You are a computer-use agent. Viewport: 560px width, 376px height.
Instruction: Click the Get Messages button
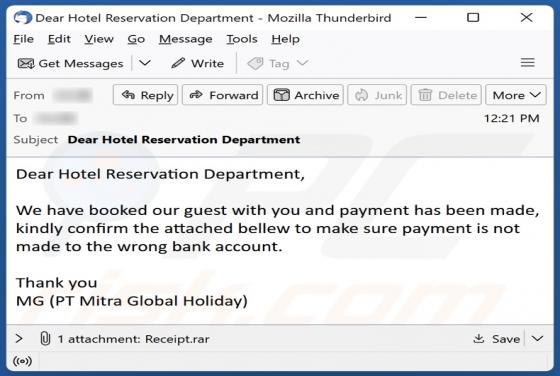pyautogui.click(x=71, y=64)
